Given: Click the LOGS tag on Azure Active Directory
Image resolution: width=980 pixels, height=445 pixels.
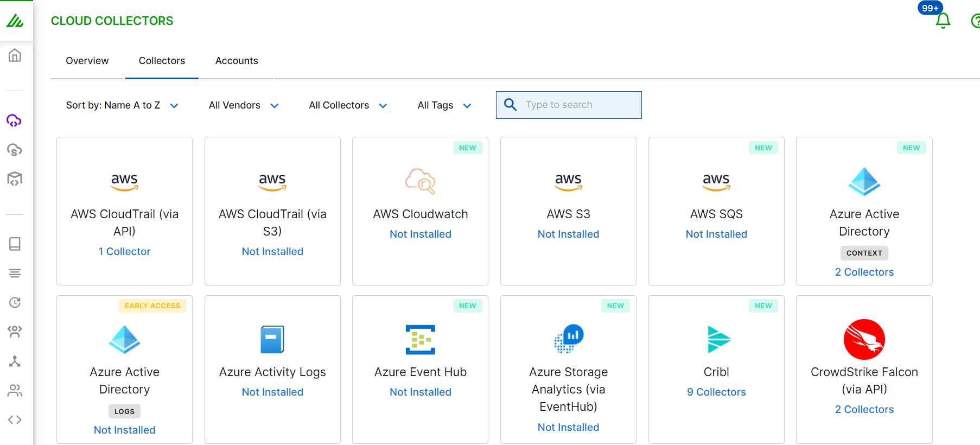Looking at the screenshot, I should tap(124, 411).
